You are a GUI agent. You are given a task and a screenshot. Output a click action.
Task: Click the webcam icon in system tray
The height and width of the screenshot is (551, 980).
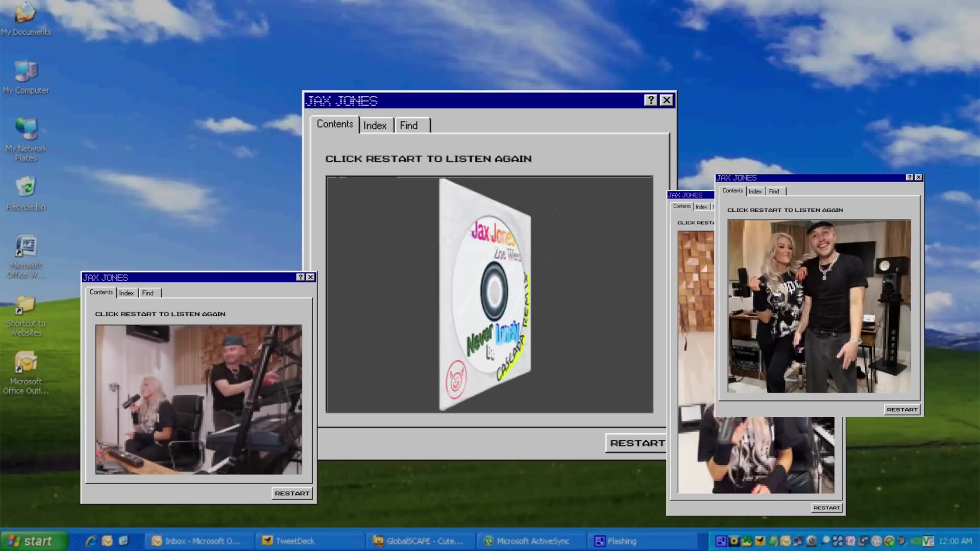tap(811, 541)
